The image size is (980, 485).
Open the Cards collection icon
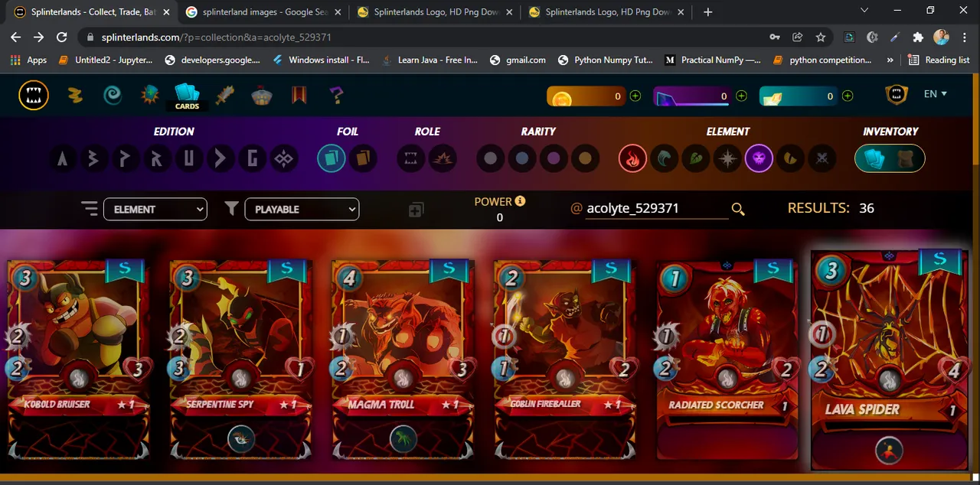pos(187,96)
